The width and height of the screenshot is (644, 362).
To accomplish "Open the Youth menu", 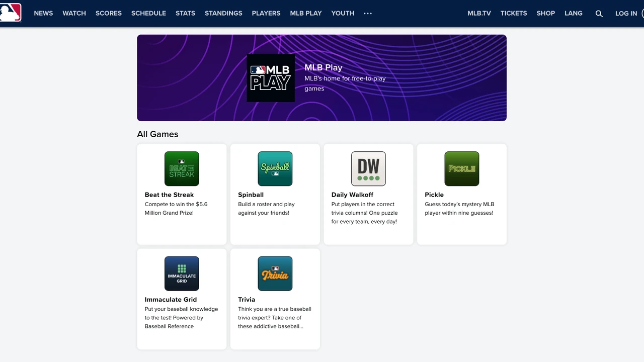I will click(343, 13).
